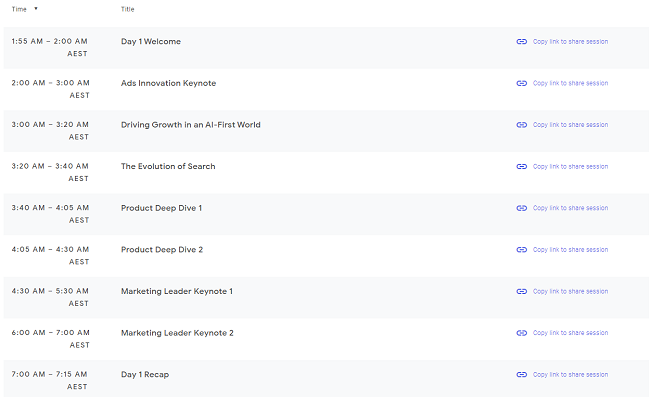Copy share link for Driving Growth session
650x397 pixels.
(570, 125)
